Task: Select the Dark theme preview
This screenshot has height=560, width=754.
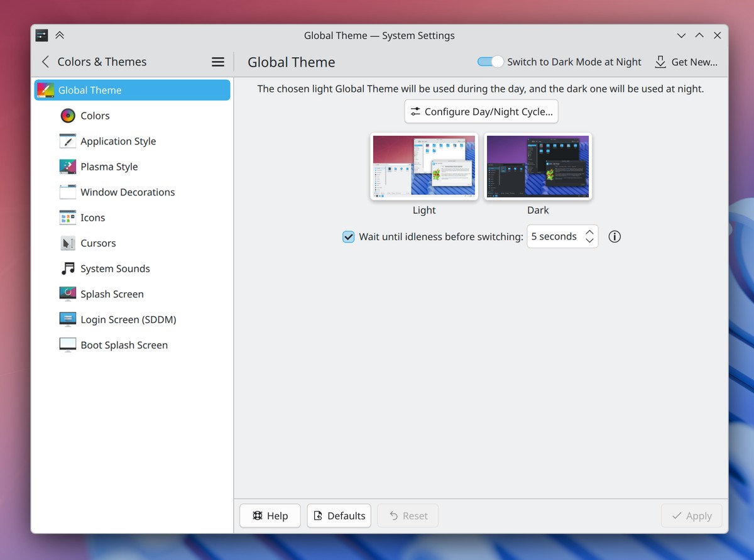Action: pyautogui.click(x=537, y=167)
